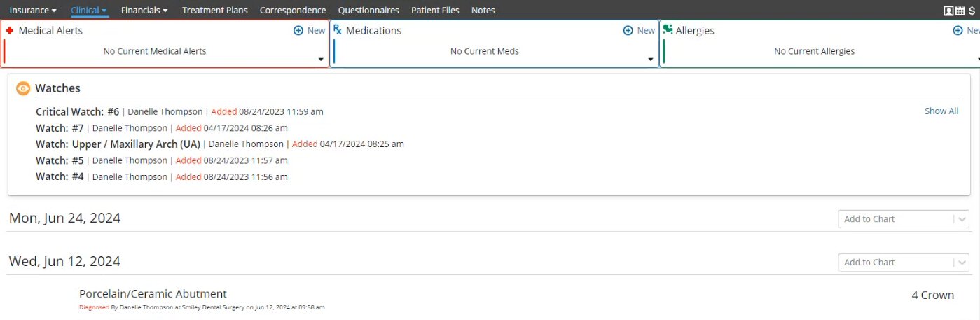Add a new medical alert
This screenshot has width=980, height=320.
[308, 31]
